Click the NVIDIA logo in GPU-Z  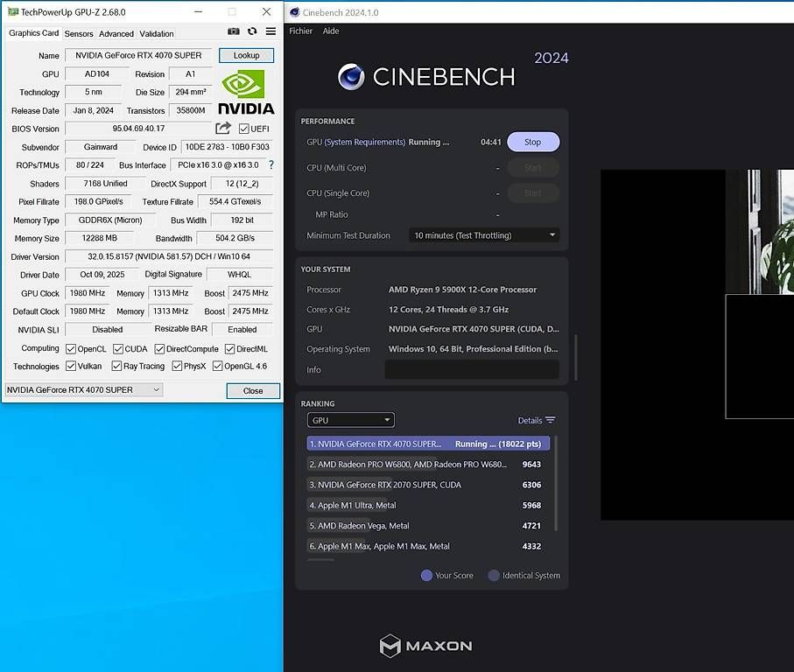pyautogui.click(x=246, y=91)
